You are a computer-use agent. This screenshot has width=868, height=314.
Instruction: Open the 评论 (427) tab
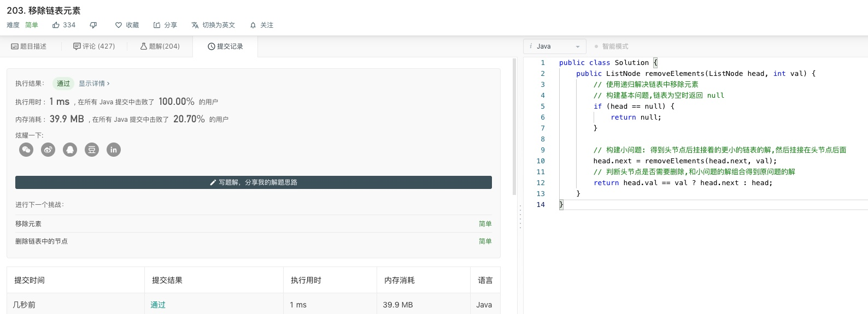pyautogui.click(x=94, y=46)
